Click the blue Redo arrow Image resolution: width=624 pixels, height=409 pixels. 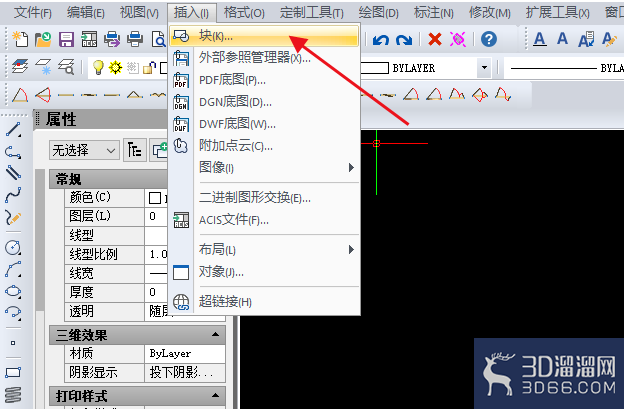click(404, 40)
